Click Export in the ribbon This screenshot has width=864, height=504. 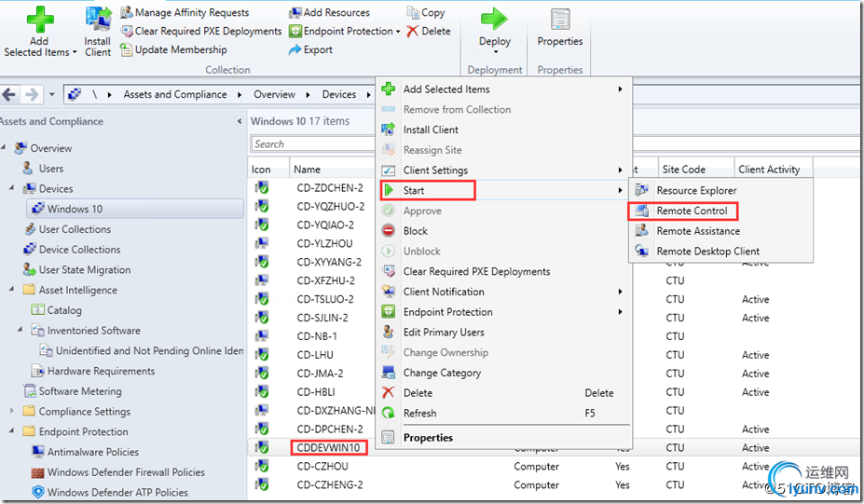[310, 49]
